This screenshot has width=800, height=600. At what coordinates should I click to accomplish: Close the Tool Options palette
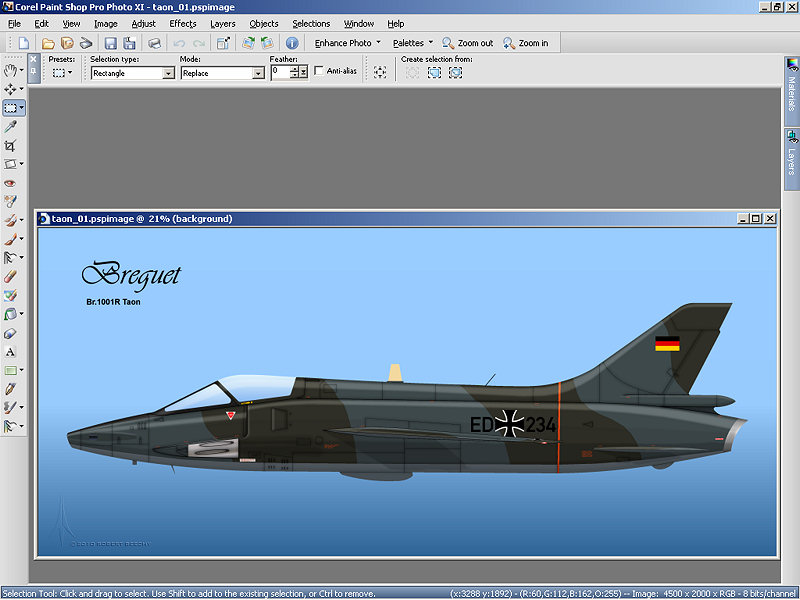tap(33, 59)
